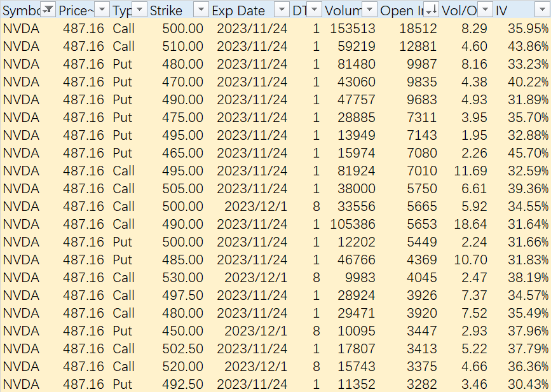551x392 pixels.
Task: Select open interest cell 9987
Action: (422, 64)
